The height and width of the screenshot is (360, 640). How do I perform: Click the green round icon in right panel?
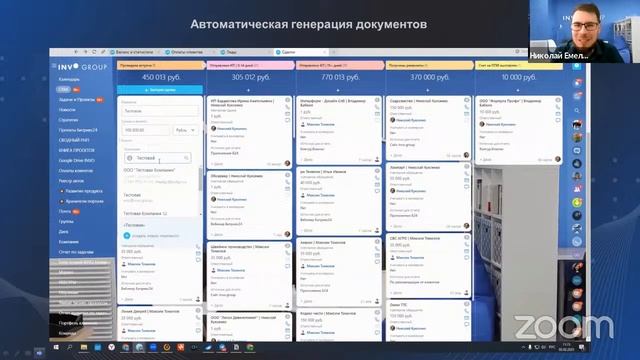click(577, 202)
